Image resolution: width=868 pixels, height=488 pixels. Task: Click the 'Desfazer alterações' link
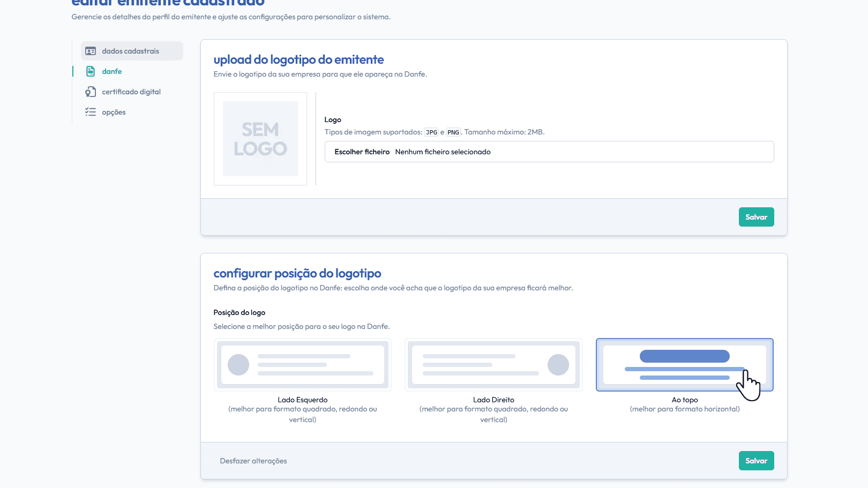click(253, 461)
